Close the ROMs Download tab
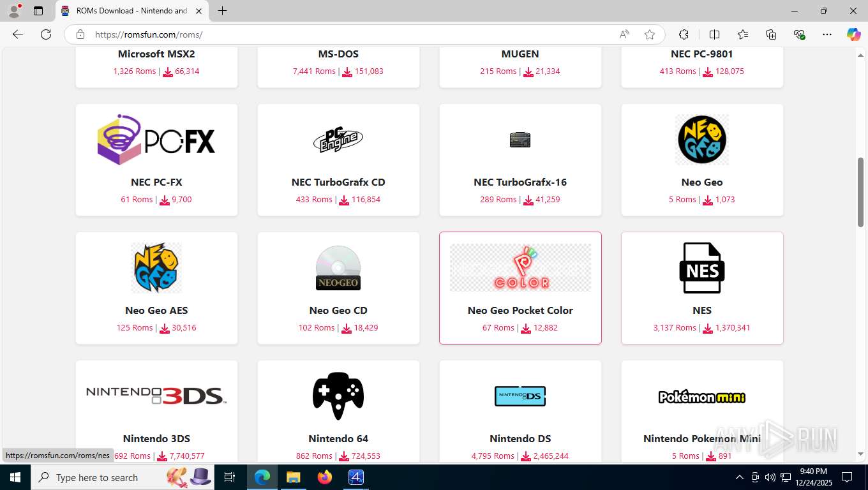This screenshot has height=490, width=868. [x=198, y=11]
